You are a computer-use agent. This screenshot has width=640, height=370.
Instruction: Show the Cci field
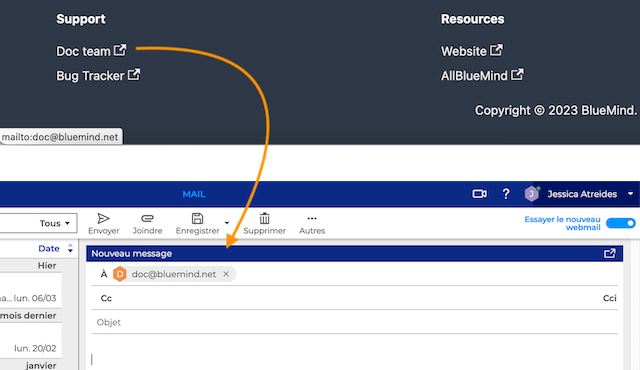click(x=609, y=298)
